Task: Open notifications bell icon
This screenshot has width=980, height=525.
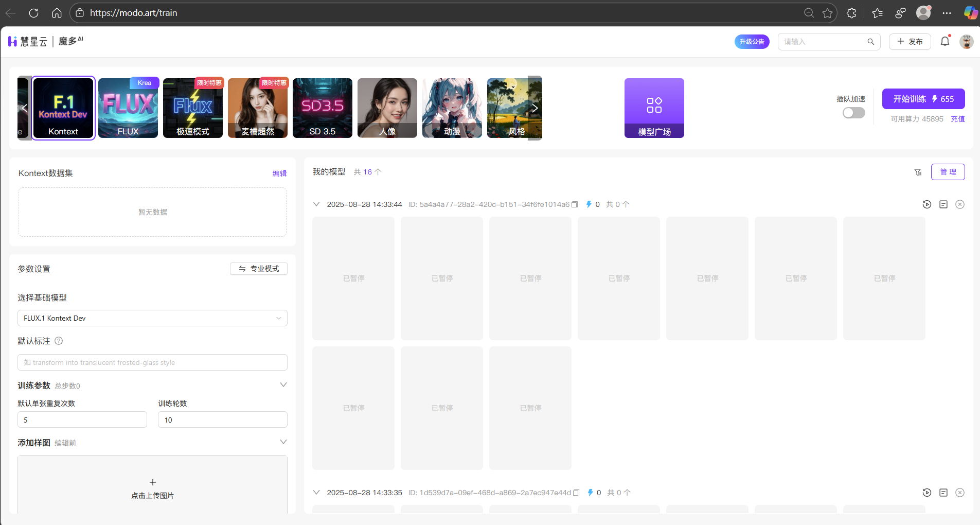Action: point(945,41)
